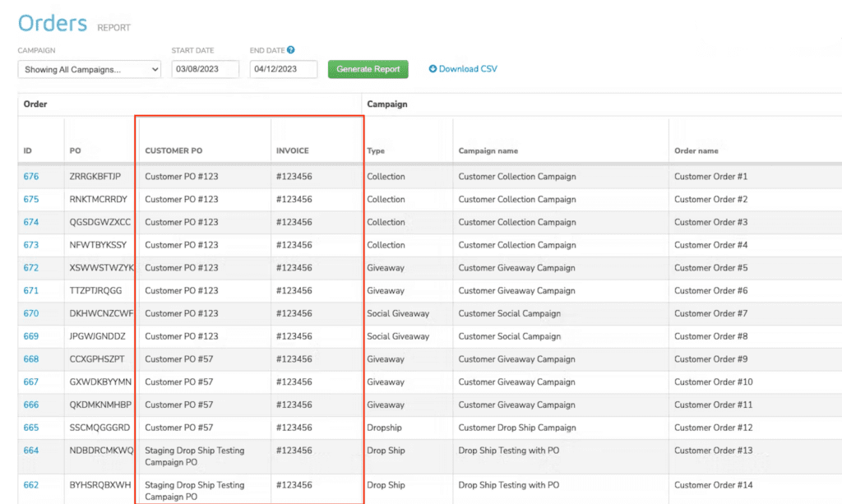This screenshot has width=842, height=504.
Task: Open order ID 668 link
Action: click(x=31, y=359)
